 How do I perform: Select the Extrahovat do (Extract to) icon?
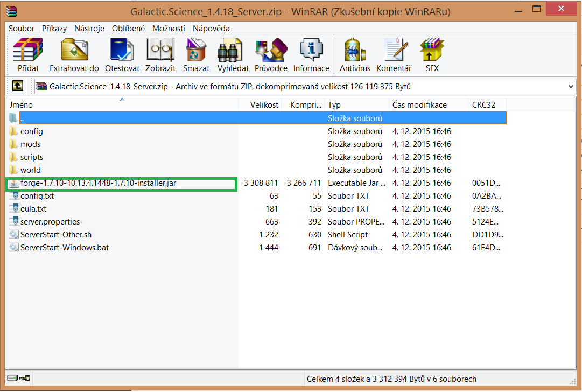[74, 54]
